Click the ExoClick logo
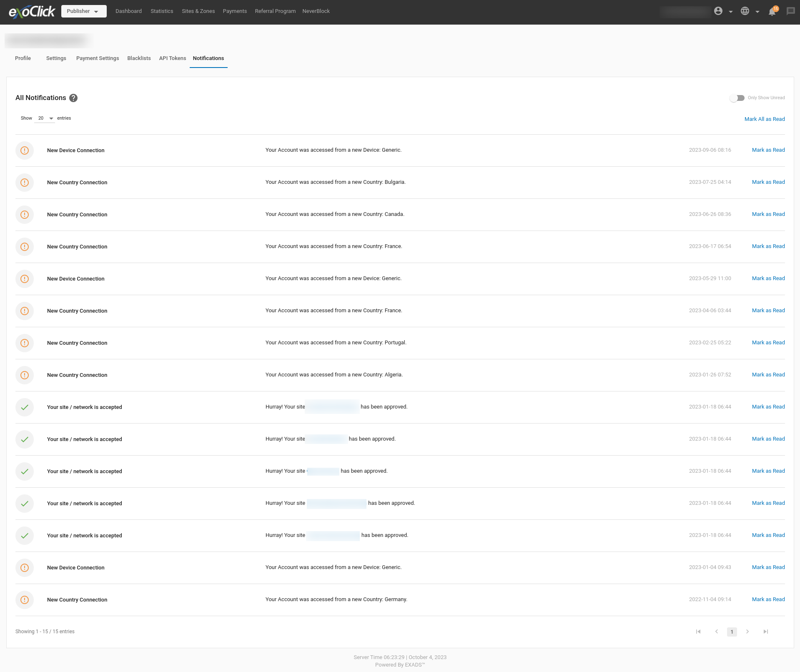Screen dimensions: 800x672 [31, 11]
